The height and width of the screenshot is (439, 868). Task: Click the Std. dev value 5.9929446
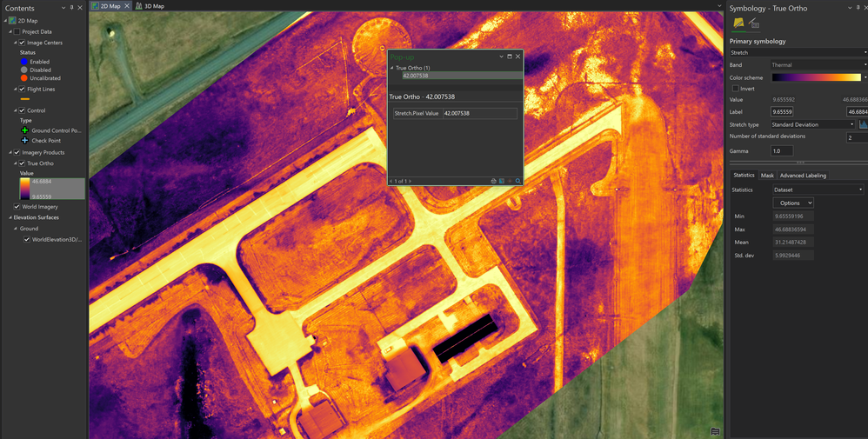[793, 256]
